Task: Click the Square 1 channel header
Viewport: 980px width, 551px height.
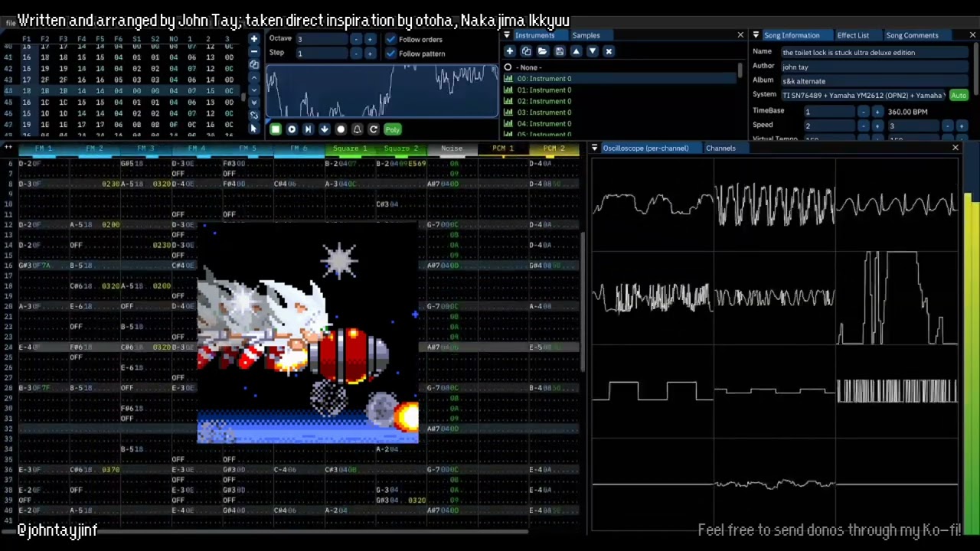Action: pos(349,148)
